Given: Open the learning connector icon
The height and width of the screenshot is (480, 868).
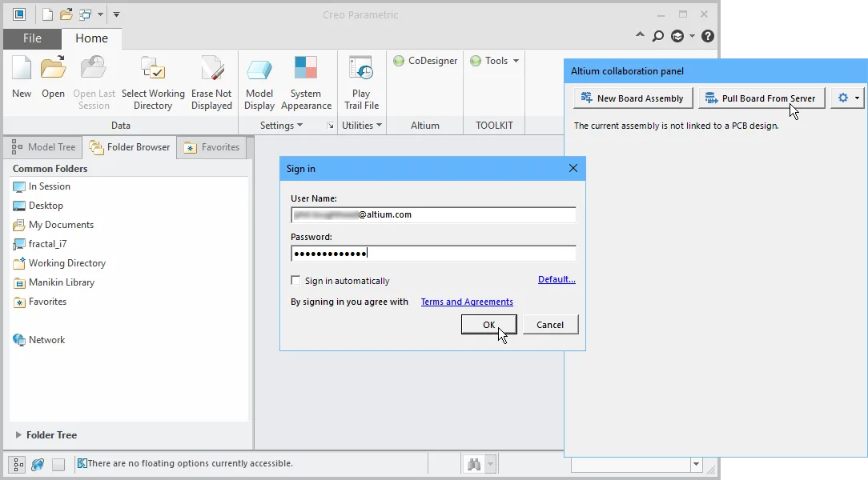Looking at the screenshot, I should tap(677, 37).
